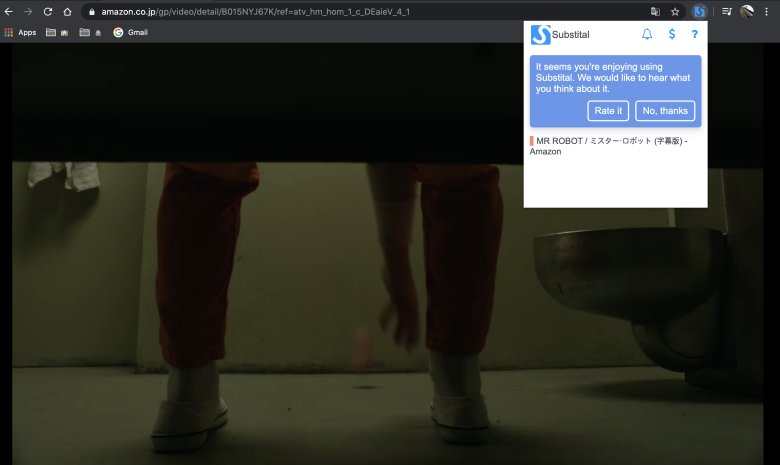Click the dollar donate icon in Substital
Viewport: 780px width, 465px height.
tap(672, 34)
